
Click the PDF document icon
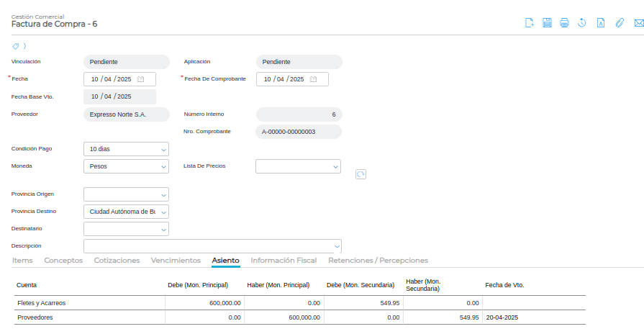pyautogui.click(x=601, y=23)
